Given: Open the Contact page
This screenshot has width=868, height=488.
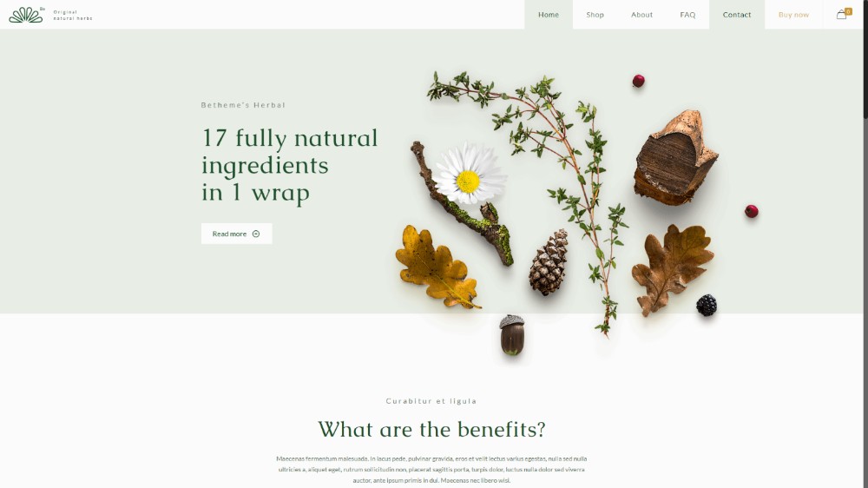Looking at the screenshot, I should point(737,15).
